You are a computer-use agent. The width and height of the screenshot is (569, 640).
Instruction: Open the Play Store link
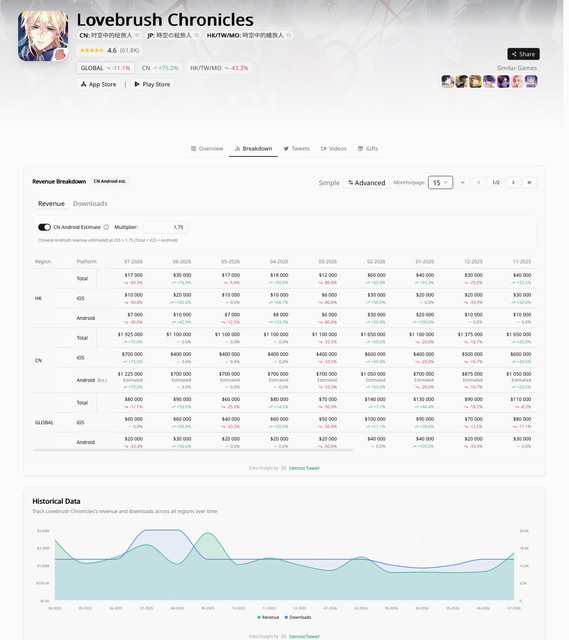(x=152, y=84)
